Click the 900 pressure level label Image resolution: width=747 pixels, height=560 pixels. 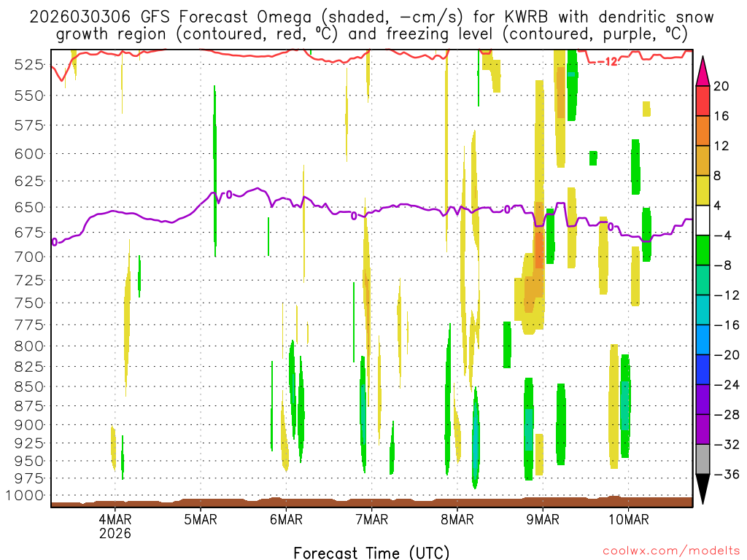(29, 425)
